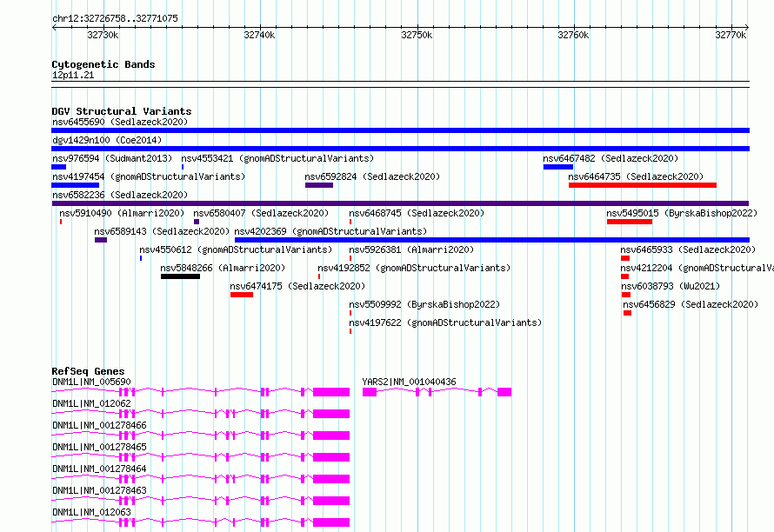Select the nsv976594 (Sudmant2013) label
The width and height of the screenshot is (774, 532).
point(112,158)
